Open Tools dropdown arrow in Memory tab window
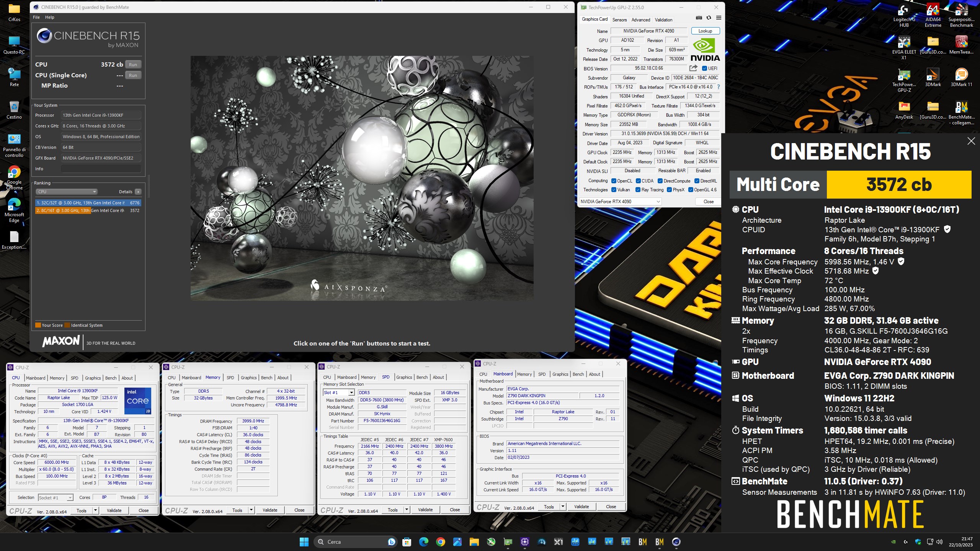Screen dimensions: 980x551 251,510
